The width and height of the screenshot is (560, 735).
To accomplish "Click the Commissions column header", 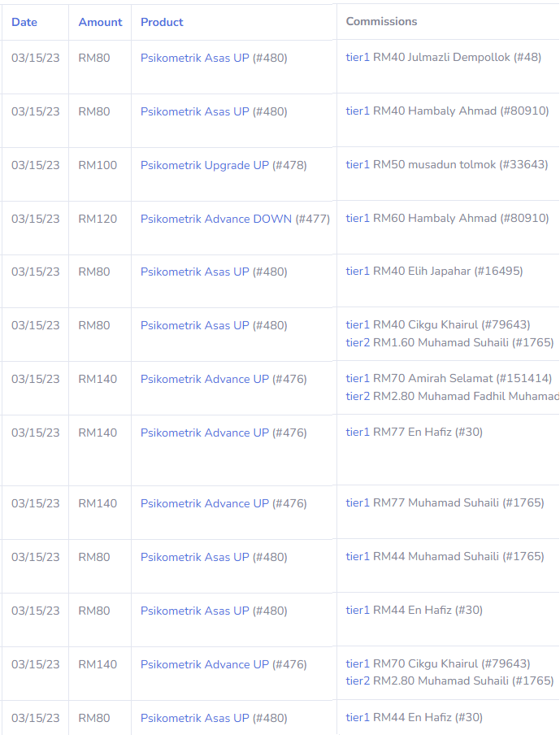I will click(x=381, y=22).
